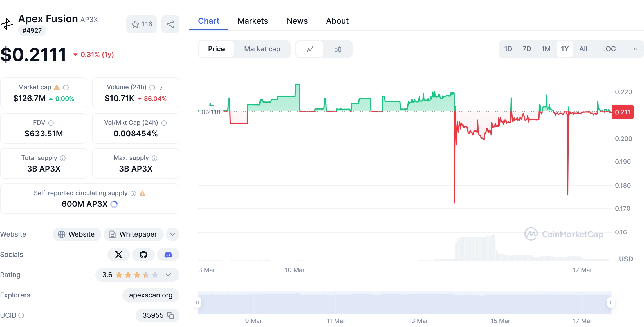Click Market cap warning triangle icon
The width and height of the screenshot is (644, 327).
pyautogui.click(x=57, y=87)
